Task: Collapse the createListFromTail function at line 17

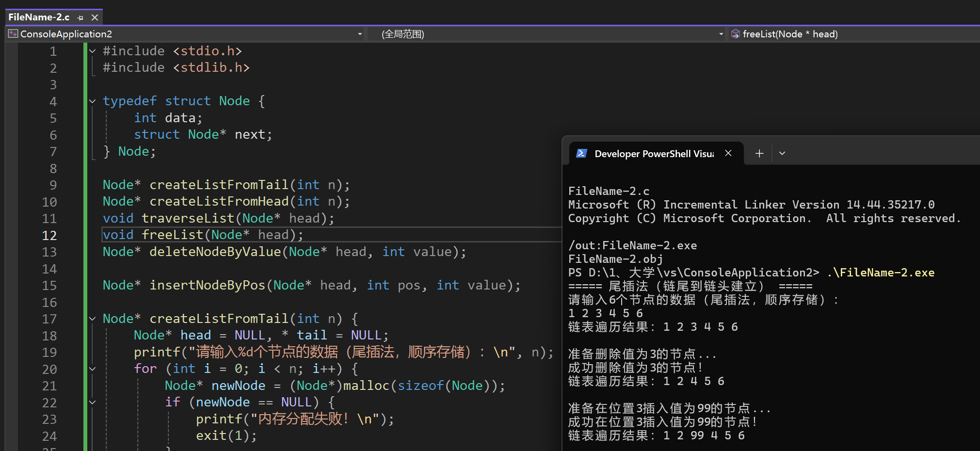Action: point(92,319)
